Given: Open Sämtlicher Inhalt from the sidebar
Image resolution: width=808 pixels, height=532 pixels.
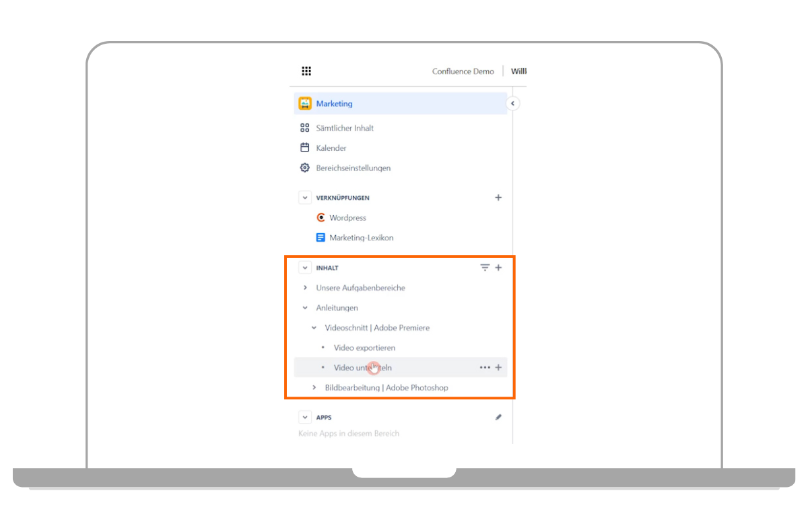Looking at the screenshot, I should coord(344,128).
